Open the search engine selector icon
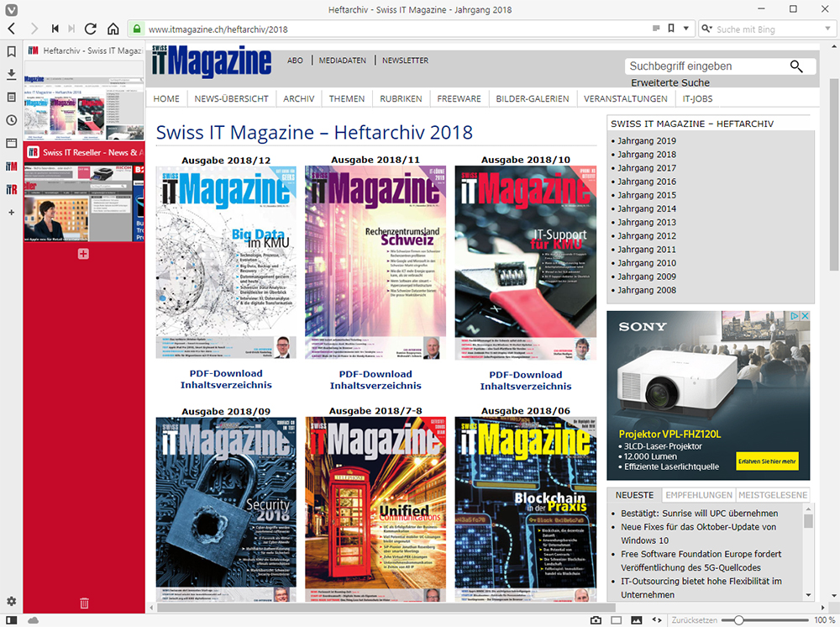 pyautogui.click(x=707, y=29)
